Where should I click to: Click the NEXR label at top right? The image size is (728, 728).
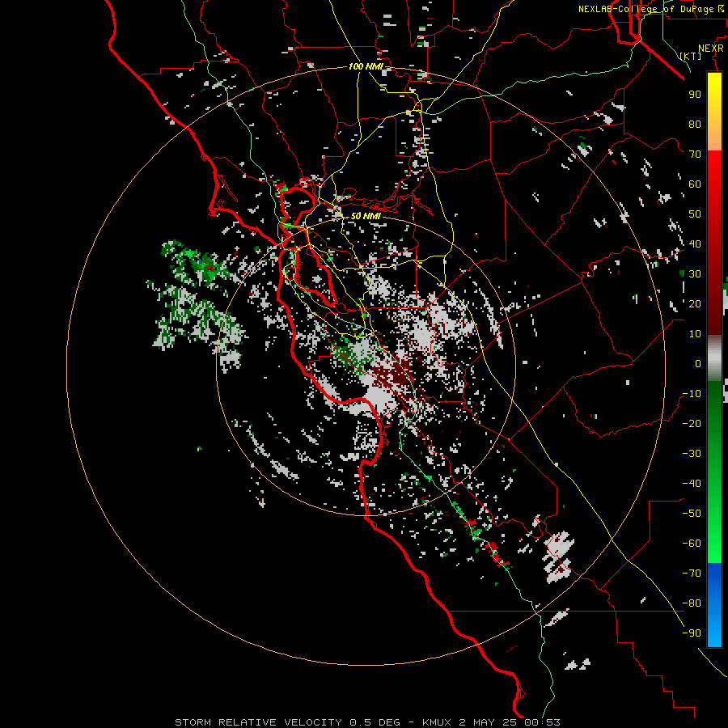point(711,49)
